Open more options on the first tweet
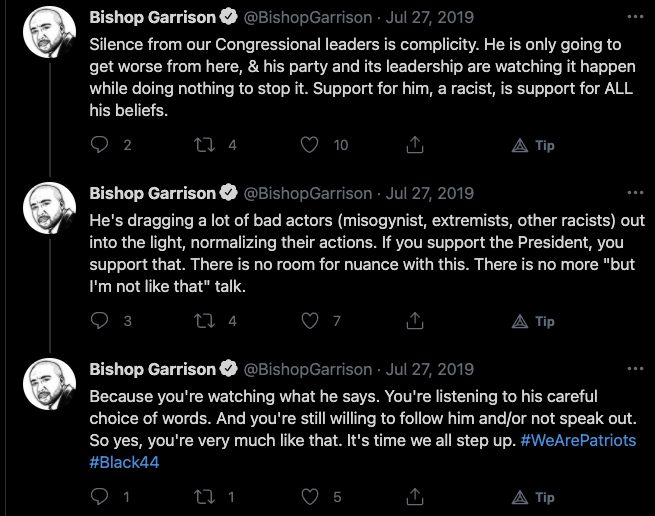Screen dimensions: 655x516 tap(634, 17)
